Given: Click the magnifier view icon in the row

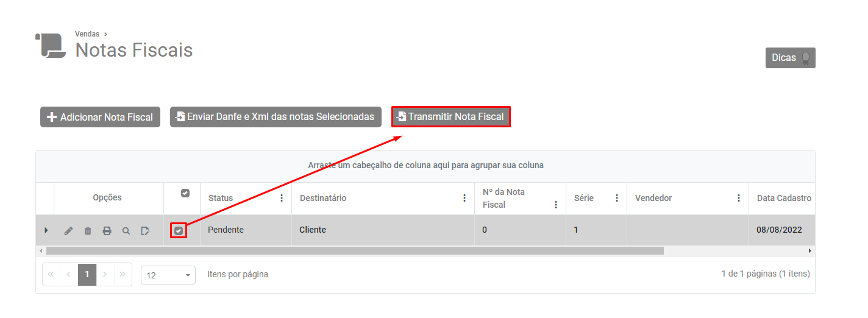Looking at the screenshot, I should tap(126, 231).
